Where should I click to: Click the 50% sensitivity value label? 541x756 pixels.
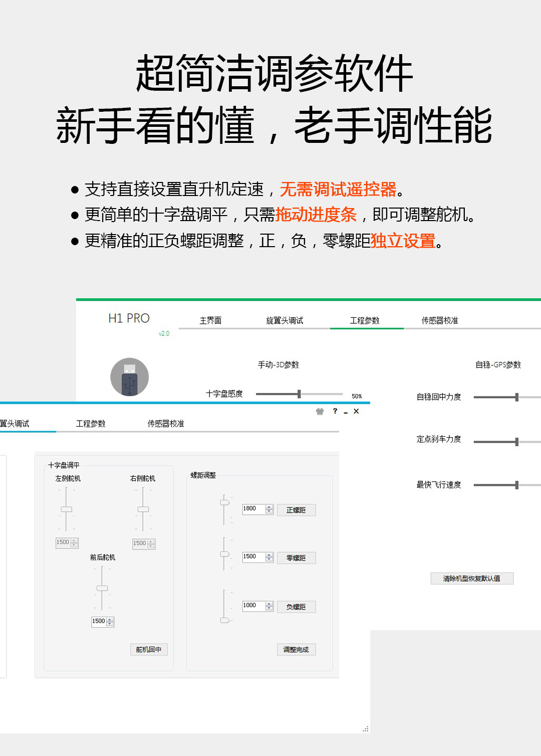(x=357, y=396)
